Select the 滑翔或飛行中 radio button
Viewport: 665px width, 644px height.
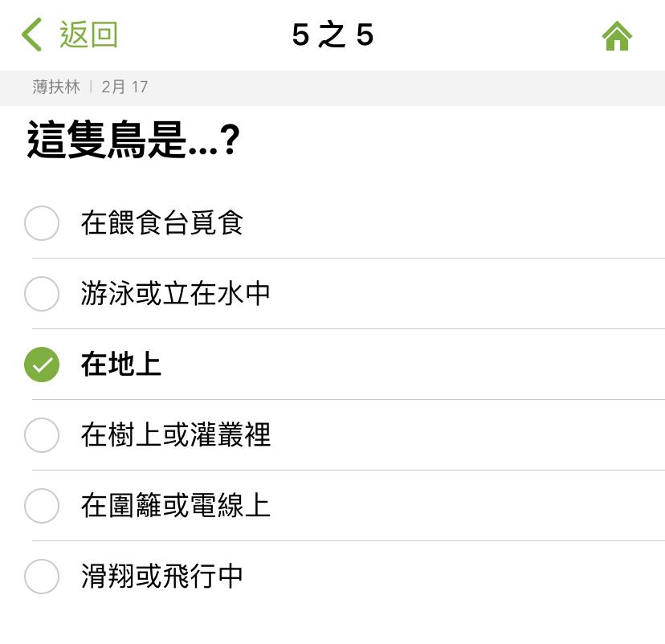[42, 577]
